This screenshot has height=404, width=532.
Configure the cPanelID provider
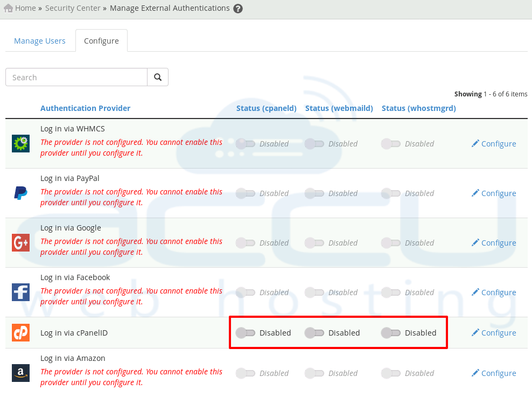pos(494,333)
